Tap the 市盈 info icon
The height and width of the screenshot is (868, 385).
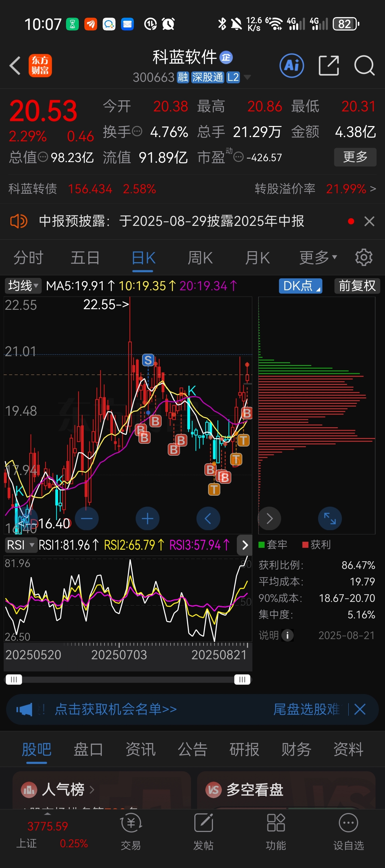click(x=239, y=157)
